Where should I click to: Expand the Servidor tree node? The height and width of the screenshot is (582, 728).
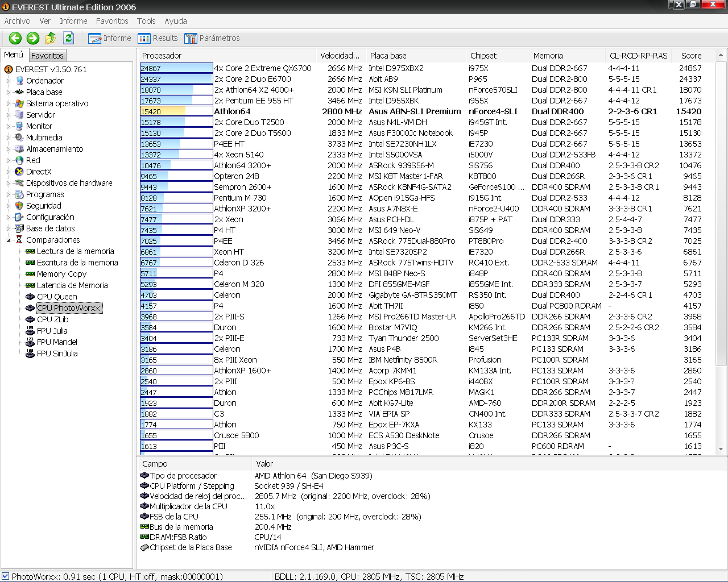[9, 115]
